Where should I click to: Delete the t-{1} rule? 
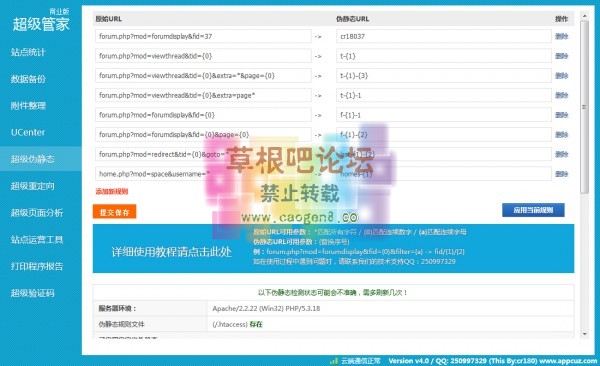click(561, 56)
